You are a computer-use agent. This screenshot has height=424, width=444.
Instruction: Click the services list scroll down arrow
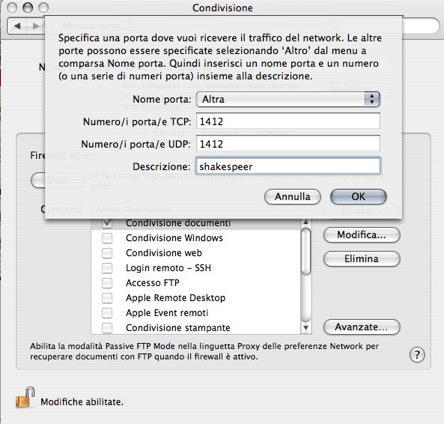(x=306, y=328)
